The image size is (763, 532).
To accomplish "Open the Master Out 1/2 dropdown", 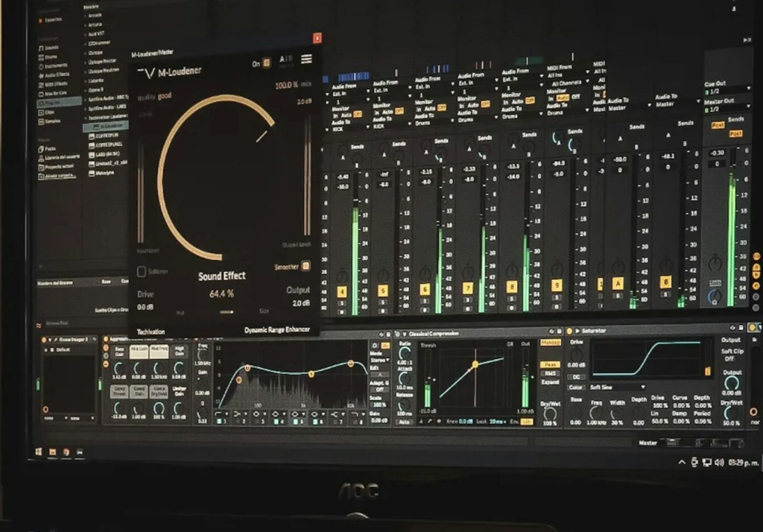I will pos(727,110).
